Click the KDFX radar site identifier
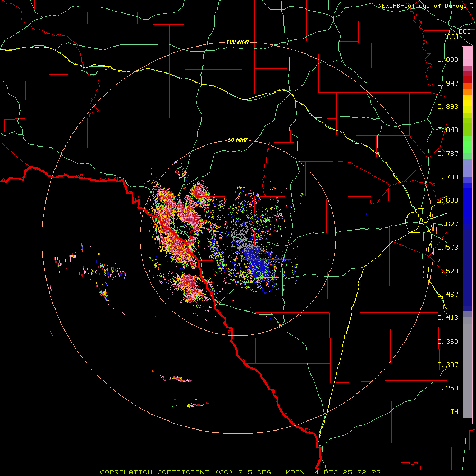This screenshot has height=476, width=476. click(296, 472)
